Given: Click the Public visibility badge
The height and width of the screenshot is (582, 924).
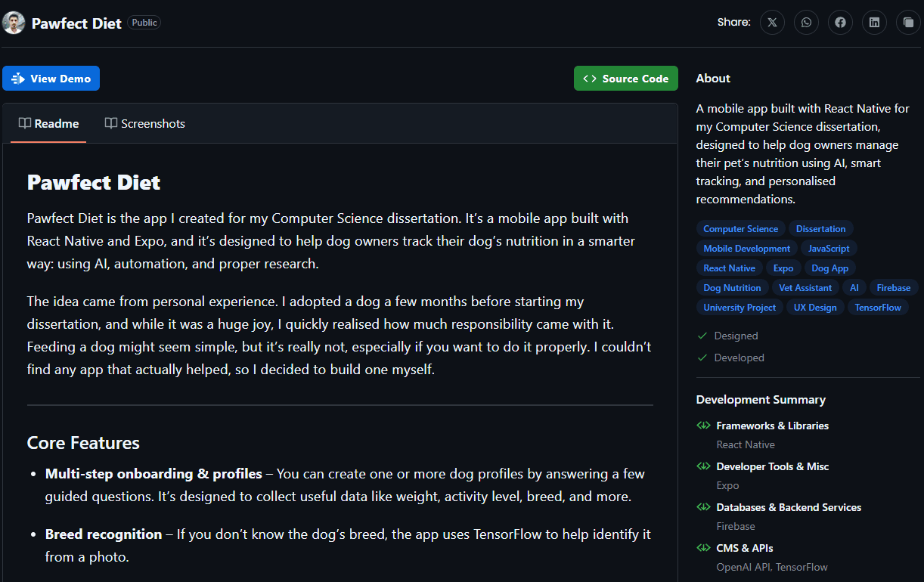Looking at the screenshot, I should pos(144,23).
